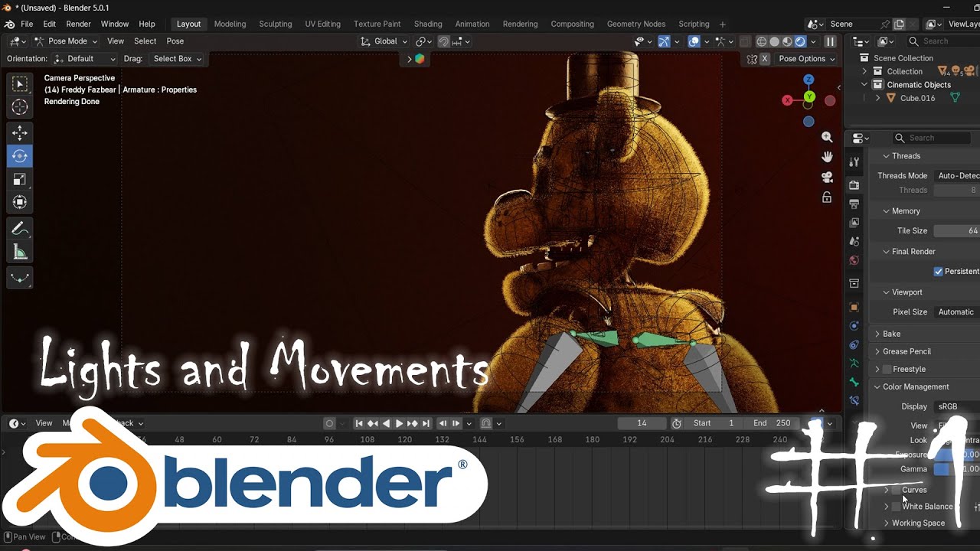Image resolution: width=980 pixels, height=551 pixels.
Task: Click the viewport zoom magnifier icon
Action: pos(827,137)
